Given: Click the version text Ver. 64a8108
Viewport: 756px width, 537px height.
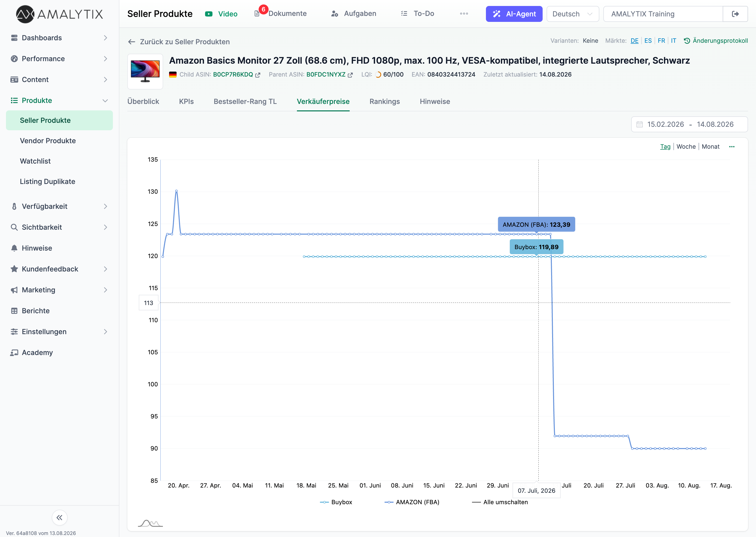Looking at the screenshot, I should coord(41,533).
